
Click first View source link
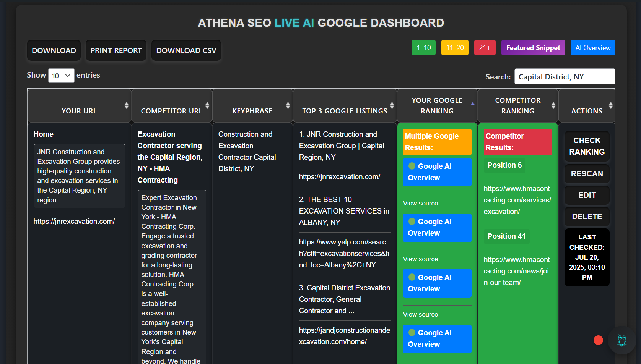420,204
